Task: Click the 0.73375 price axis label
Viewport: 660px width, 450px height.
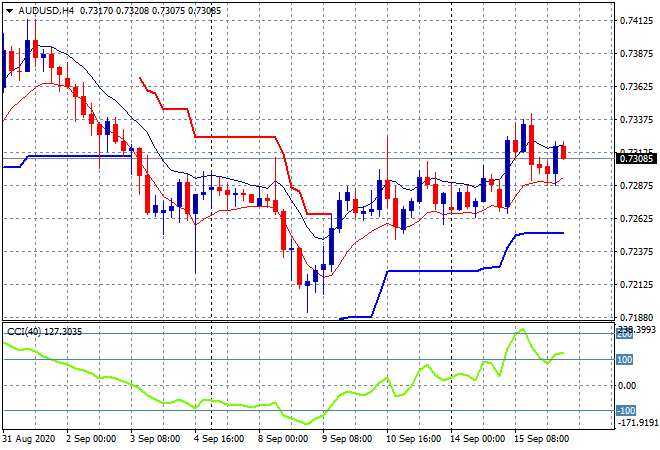Action: pos(636,120)
